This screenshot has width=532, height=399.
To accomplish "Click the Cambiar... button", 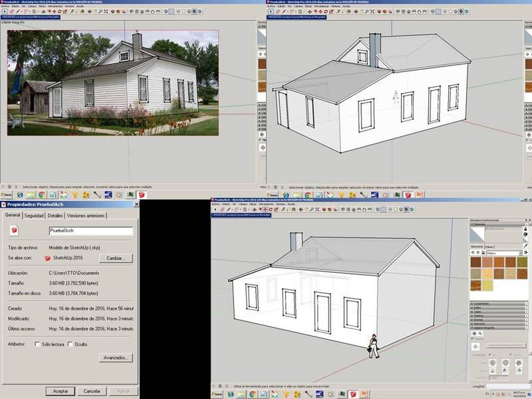I will click(x=115, y=257).
